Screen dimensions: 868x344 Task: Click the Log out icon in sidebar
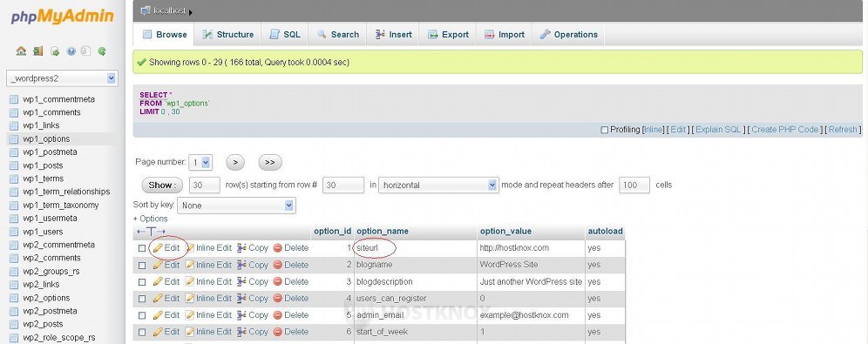[37, 51]
